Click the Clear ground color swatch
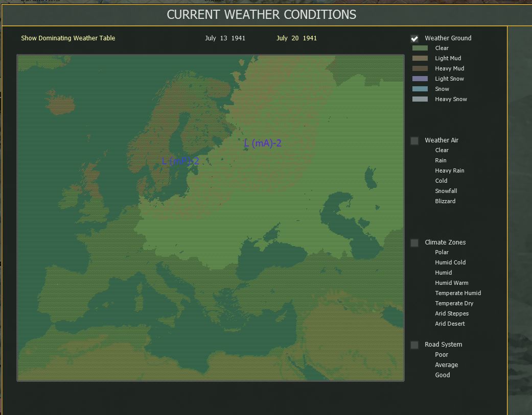 [x=420, y=48]
